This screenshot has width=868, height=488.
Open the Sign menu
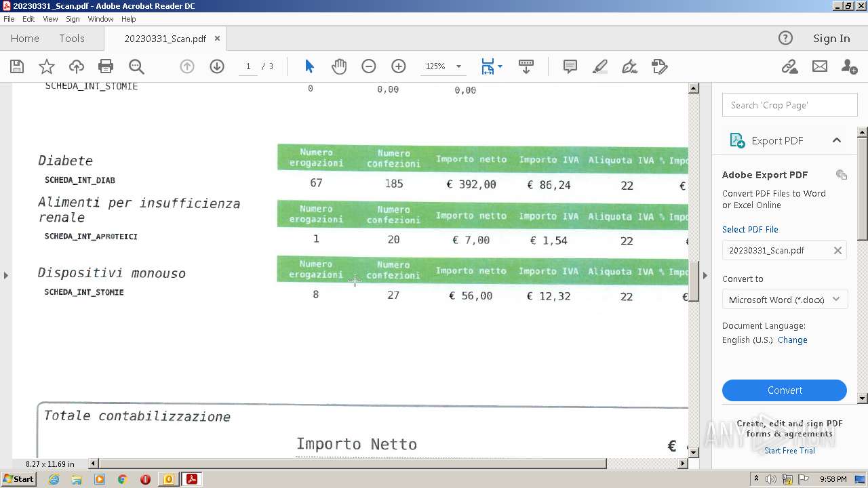tap(73, 19)
